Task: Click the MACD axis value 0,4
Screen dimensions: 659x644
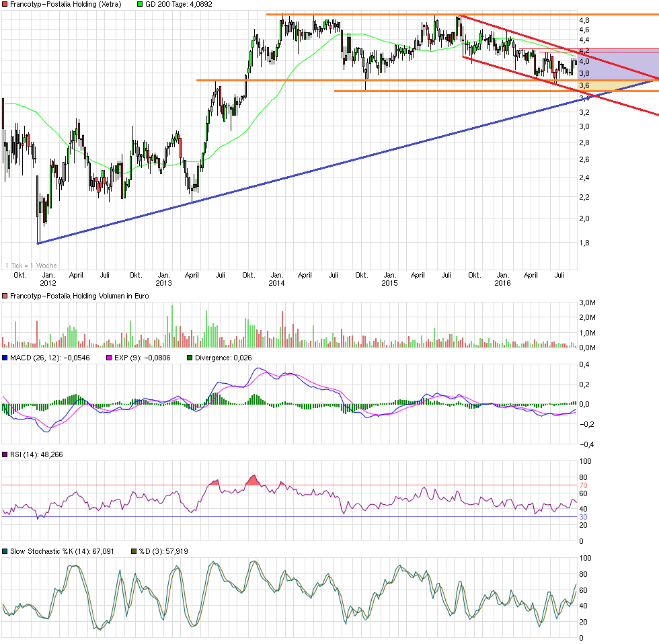Action: [x=584, y=364]
